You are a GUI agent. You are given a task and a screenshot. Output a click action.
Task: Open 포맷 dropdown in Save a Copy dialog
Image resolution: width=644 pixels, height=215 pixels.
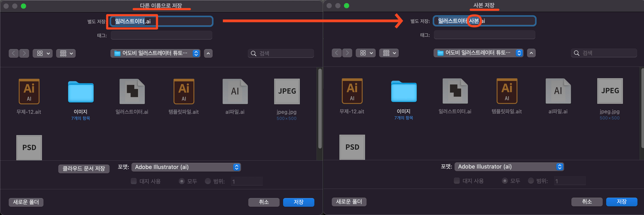pos(509,167)
